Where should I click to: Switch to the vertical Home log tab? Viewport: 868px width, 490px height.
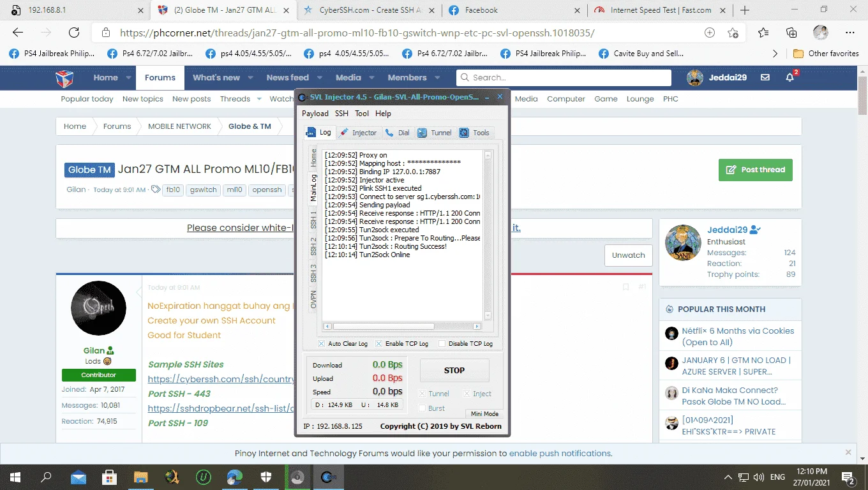[x=313, y=158]
